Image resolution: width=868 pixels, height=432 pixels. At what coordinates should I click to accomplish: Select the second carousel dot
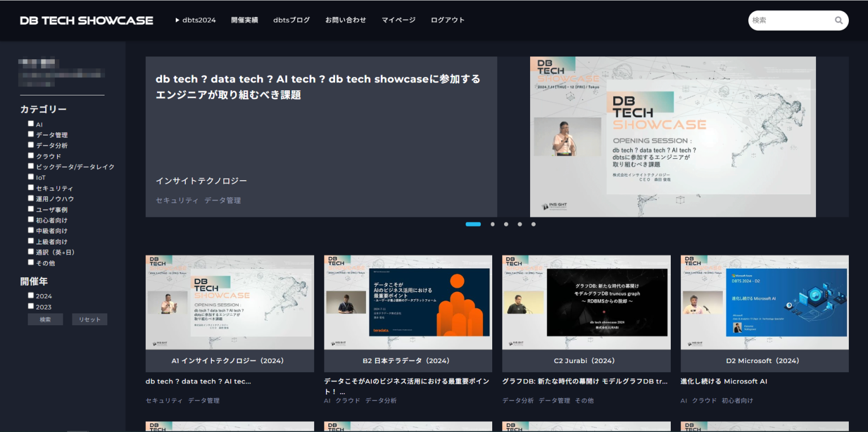pos(493,224)
